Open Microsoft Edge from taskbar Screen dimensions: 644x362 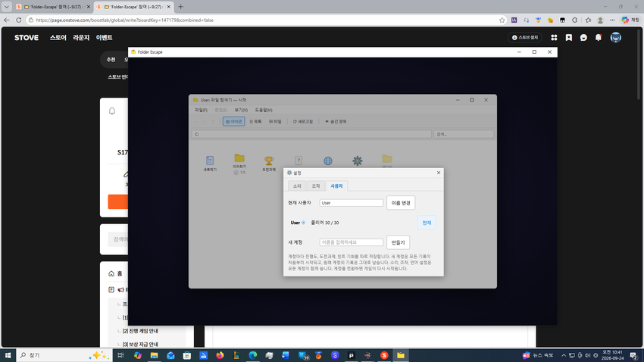pyautogui.click(x=252, y=355)
